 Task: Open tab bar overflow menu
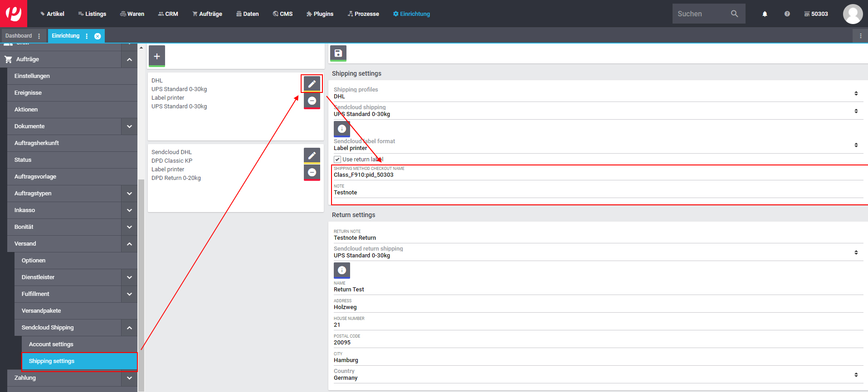[861, 36]
